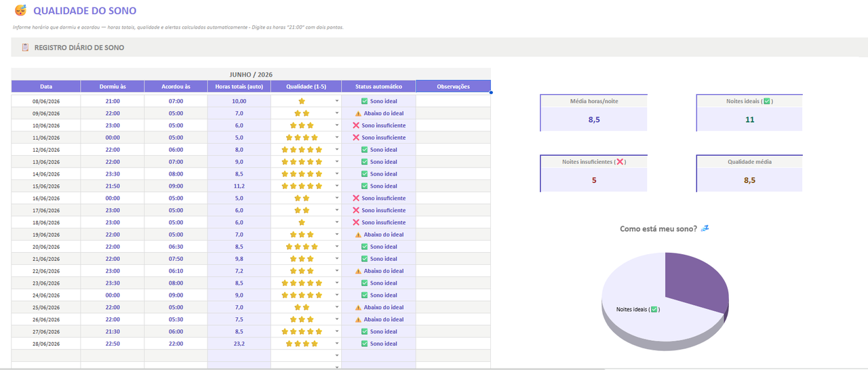Image resolution: width=868 pixels, height=370 pixels.
Task: Click Abaixo do ideal status for 22/06/2026
Action: (379, 271)
